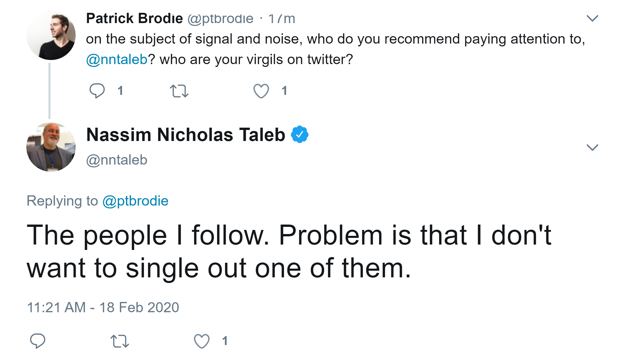Expand more options on Taleb's tweet
Image resolution: width=624 pixels, height=364 pixels.
pos(592,147)
